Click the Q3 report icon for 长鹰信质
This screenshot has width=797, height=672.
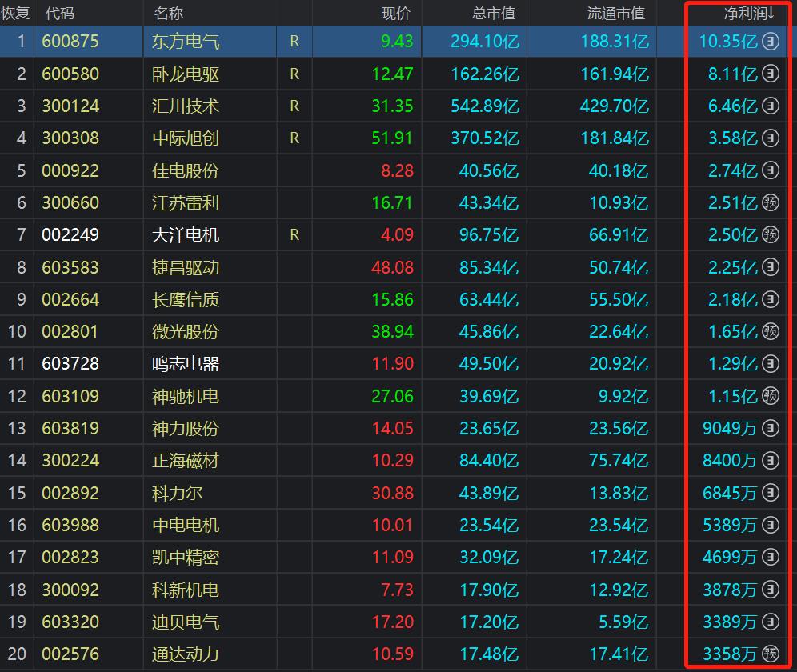point(771,299)
